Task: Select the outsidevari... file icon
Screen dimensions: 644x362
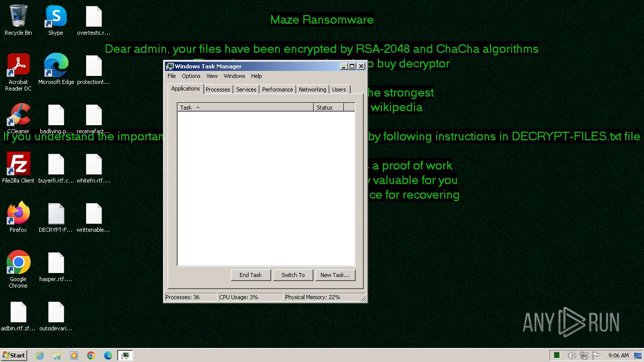Action: [56, 316]
